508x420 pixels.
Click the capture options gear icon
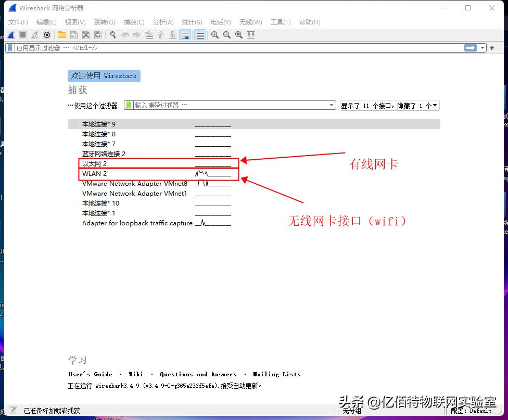pyautogui.click(x=46, y=34)
